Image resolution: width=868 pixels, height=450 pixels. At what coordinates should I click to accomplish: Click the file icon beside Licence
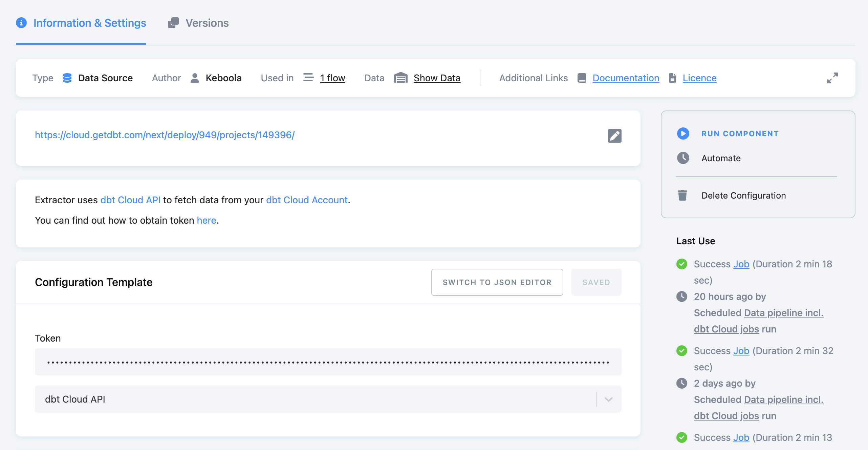[673, 78]
